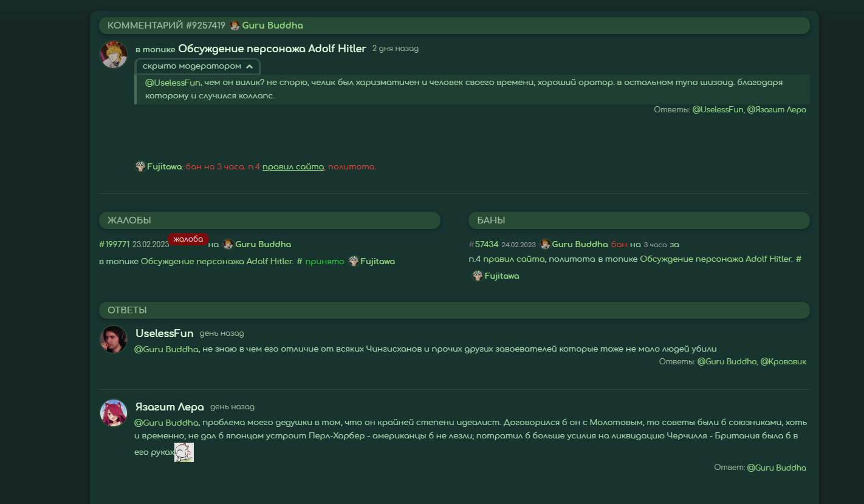This screenshot has width=864, height=504.
Task: Open the comment author's large profile avatar
Action: [x=114, y=55]
